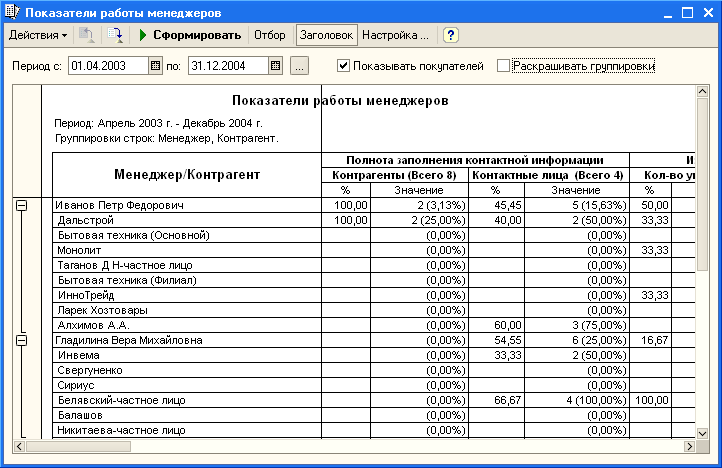Enable Раскрашивать группировки checkbox
The image size is (722, 468).
(x=503, y=66)
